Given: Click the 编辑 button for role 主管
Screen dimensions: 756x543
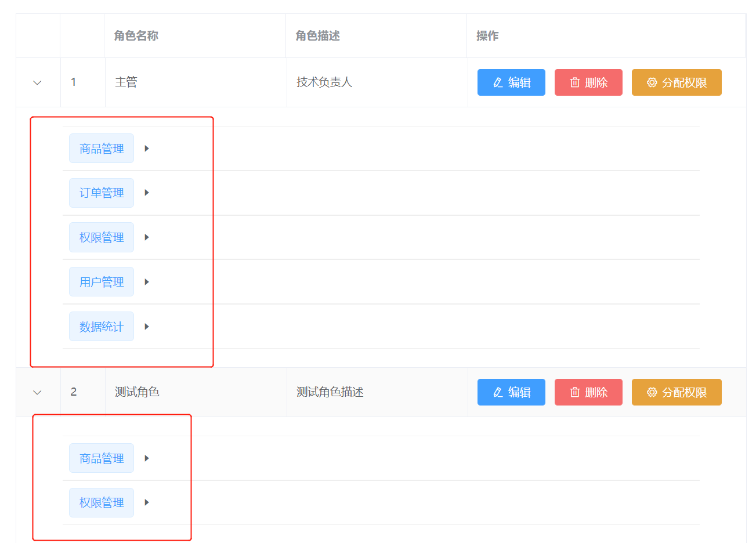Looking at the screenshot, I should (511, 82).
